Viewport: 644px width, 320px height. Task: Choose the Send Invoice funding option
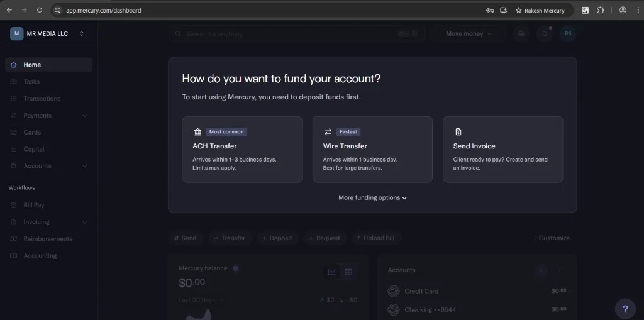point(502,150)
